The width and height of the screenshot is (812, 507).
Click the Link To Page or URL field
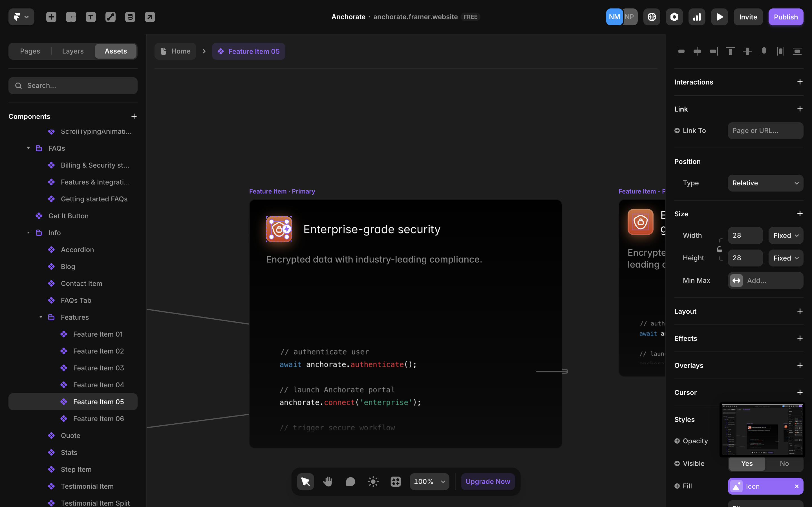coord(765,131)
